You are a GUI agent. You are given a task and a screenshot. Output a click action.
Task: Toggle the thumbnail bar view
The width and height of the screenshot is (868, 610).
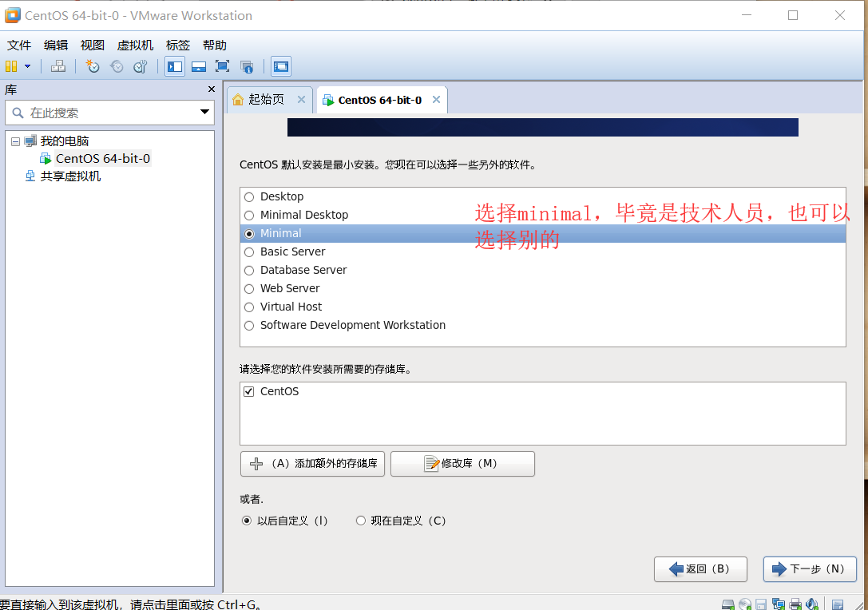click(x=199, y=66)
